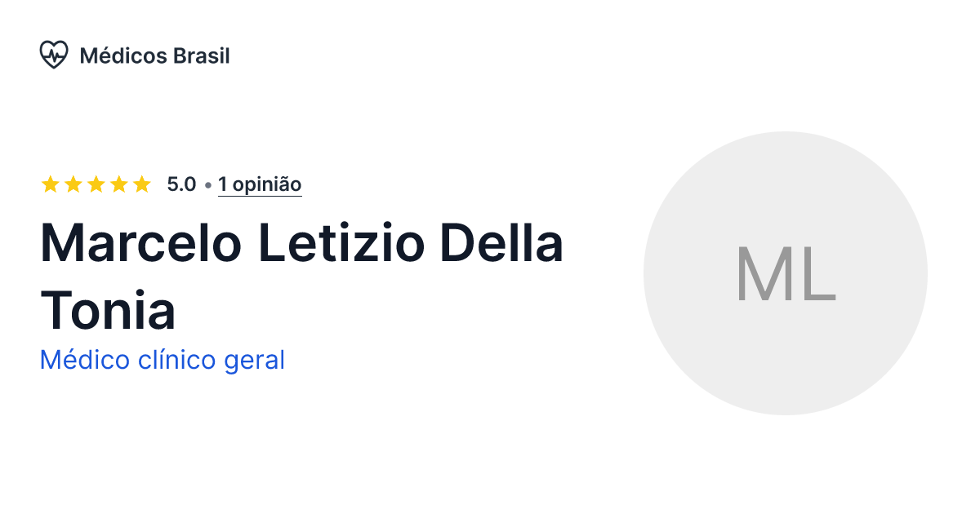Image resolution: width=980 pixels, height=514 pixels.
Task: Open the Médico clínico geral specialty link
Action: click(163, 359)
